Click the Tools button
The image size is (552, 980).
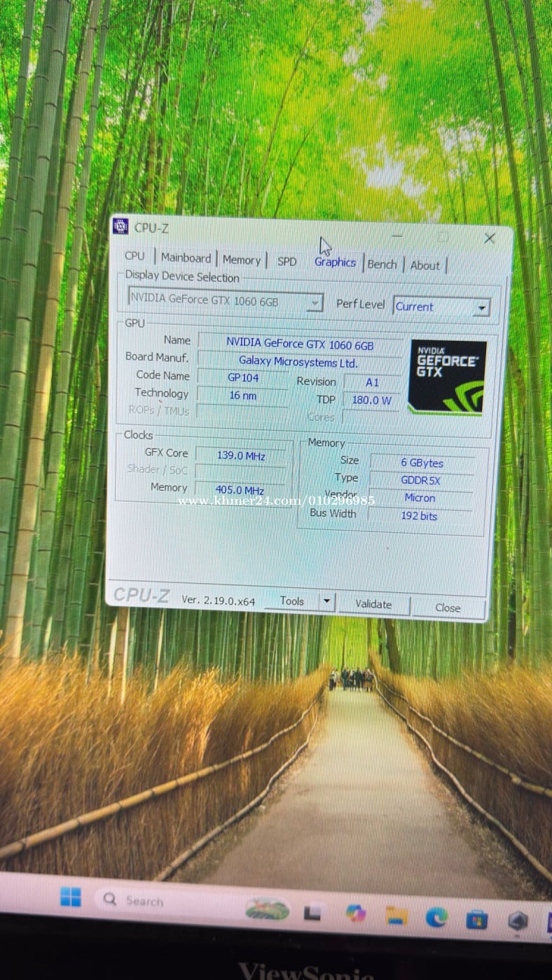pos(292,601)
